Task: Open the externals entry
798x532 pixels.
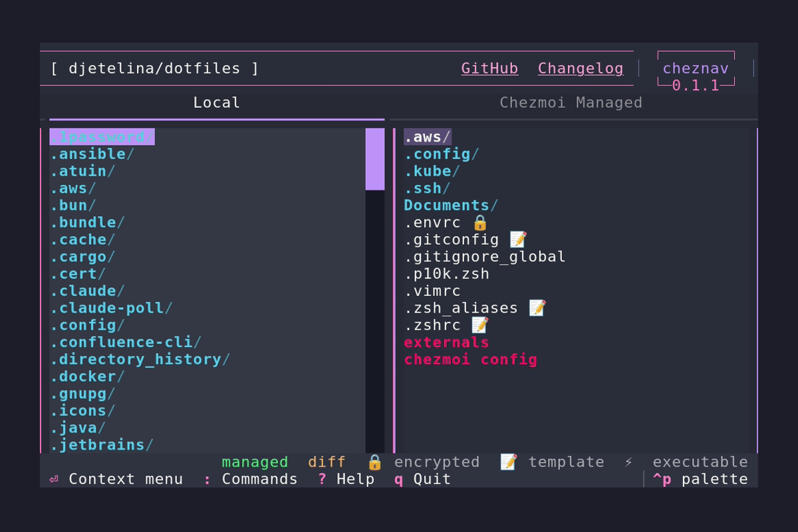Action: (x=447, y=342)
